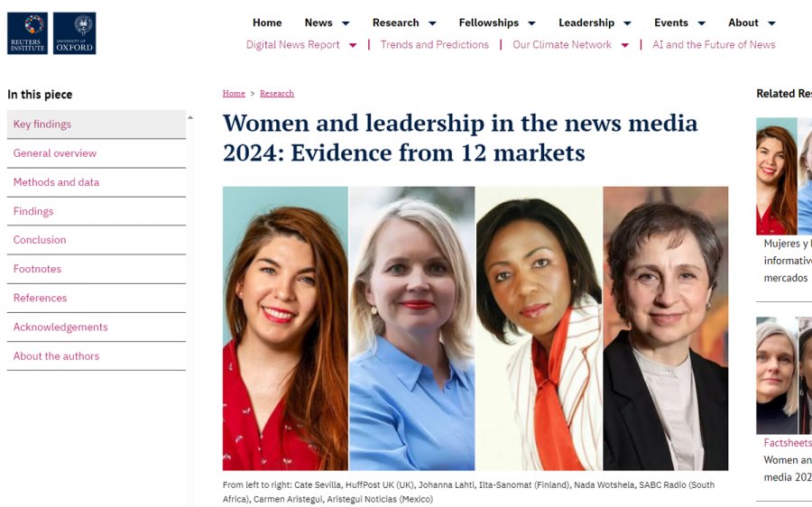Click the University of Oxford logo
Viewport: 812px width, 507px height.
point(75,33)
